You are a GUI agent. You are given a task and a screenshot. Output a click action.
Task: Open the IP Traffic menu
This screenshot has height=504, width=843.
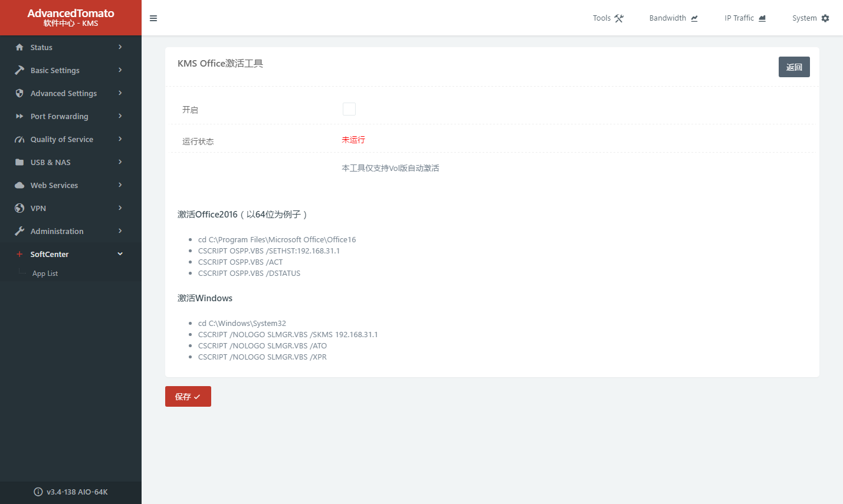pos(744,18)
